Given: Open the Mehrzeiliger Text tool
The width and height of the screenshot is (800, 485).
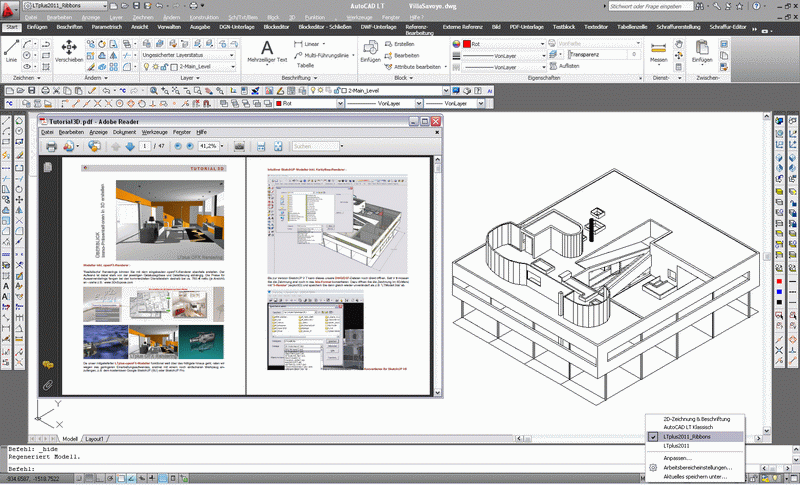Looking at the screenshot, I should tap(267, 51).
